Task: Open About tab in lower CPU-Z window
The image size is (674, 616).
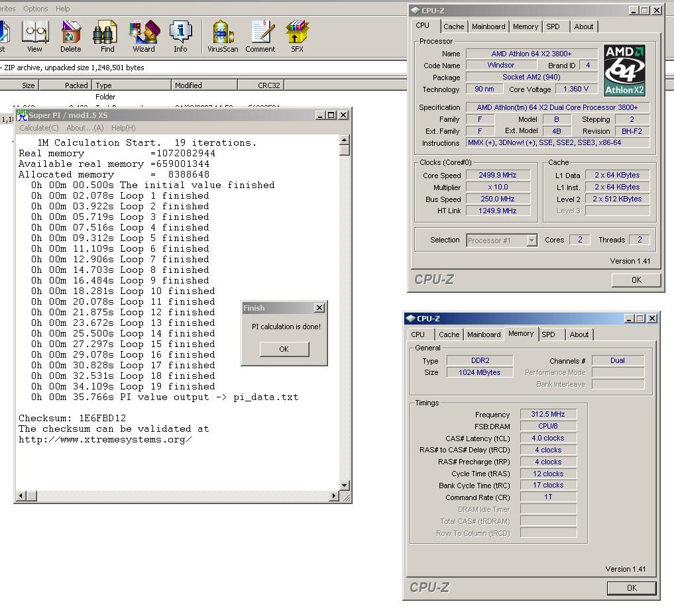Action: click(579, 334)
